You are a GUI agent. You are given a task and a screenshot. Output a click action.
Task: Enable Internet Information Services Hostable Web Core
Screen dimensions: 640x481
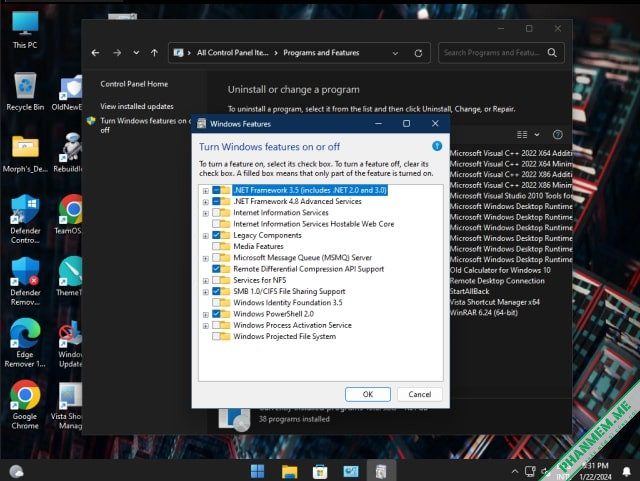[216, 224]
